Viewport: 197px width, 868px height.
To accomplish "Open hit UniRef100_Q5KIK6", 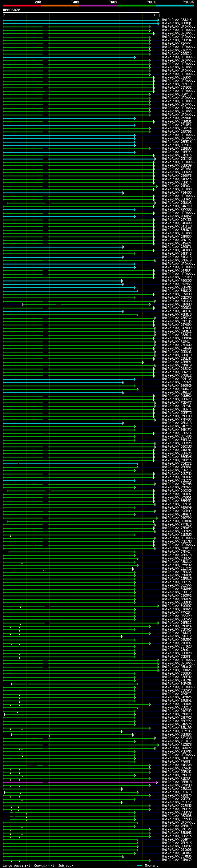I will [176, 159].
